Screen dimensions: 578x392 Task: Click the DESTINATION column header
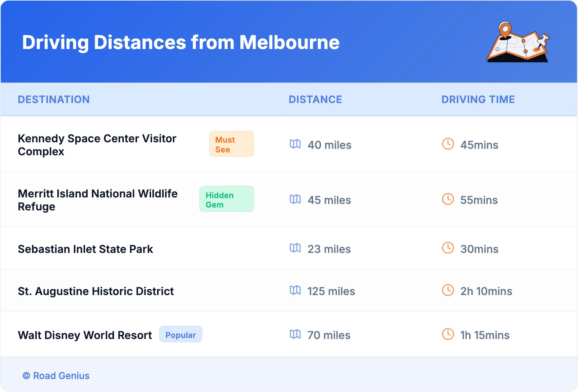(x=54, y=99)
